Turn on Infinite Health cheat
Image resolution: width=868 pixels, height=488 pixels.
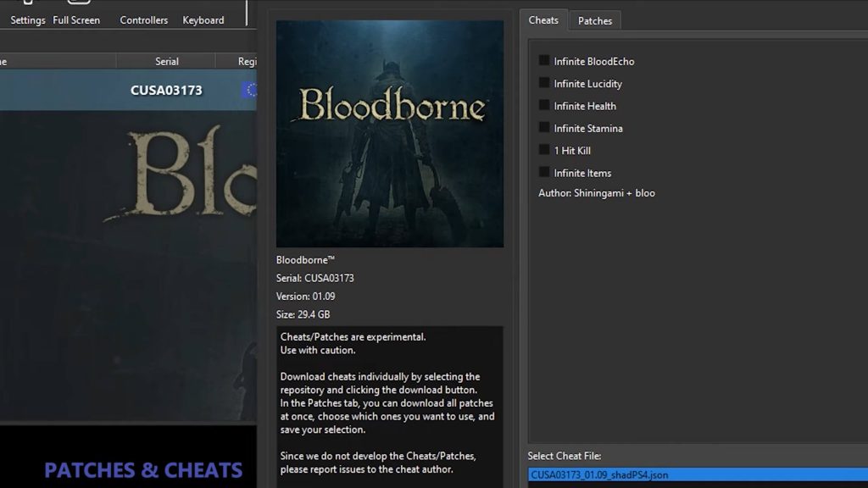(x=544, y=106)
